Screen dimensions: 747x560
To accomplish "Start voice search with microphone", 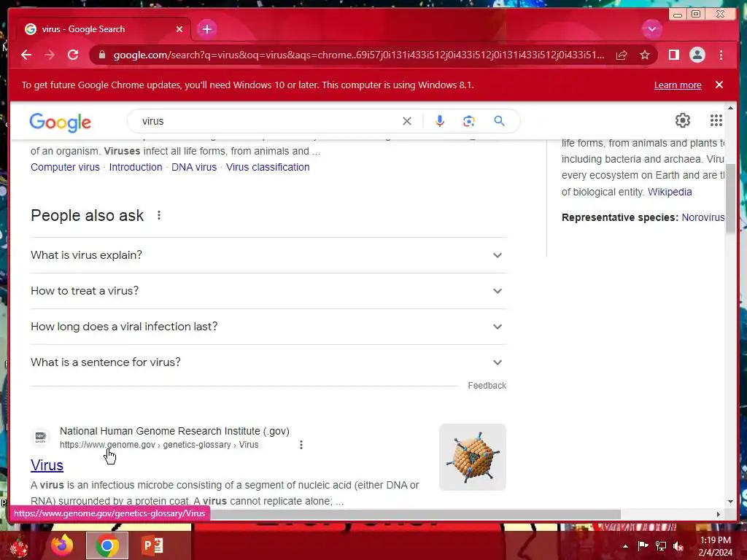I will pyautogui.click(x=440, y=121).
